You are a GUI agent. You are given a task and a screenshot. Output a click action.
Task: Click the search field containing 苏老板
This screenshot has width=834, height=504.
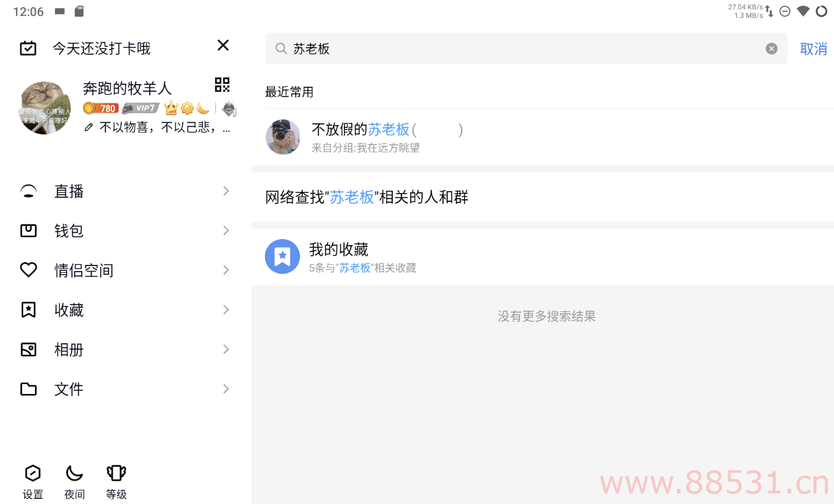click(526, 48)
